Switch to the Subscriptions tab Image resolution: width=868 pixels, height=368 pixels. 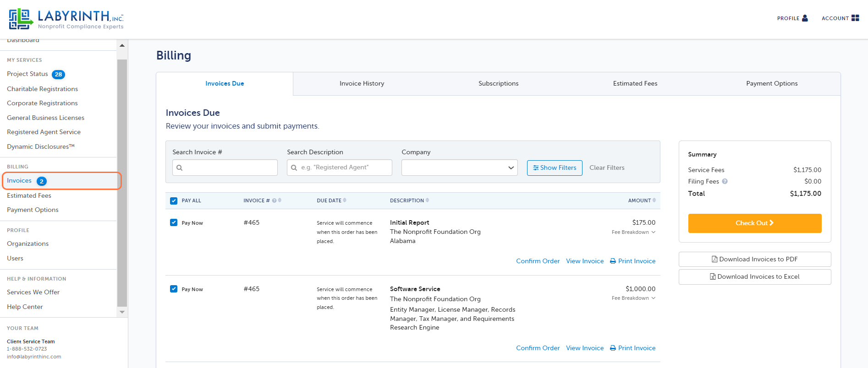[499, 83]
